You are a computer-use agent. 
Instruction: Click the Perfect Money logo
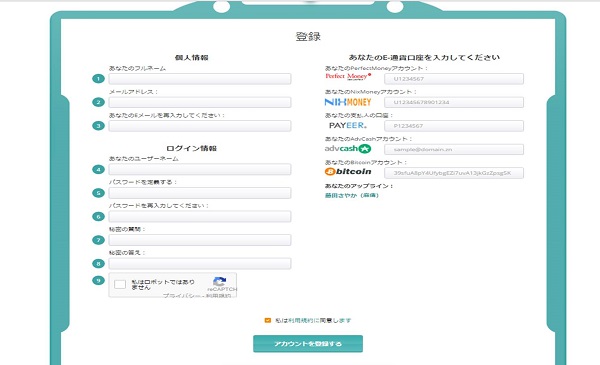(348, 77)
